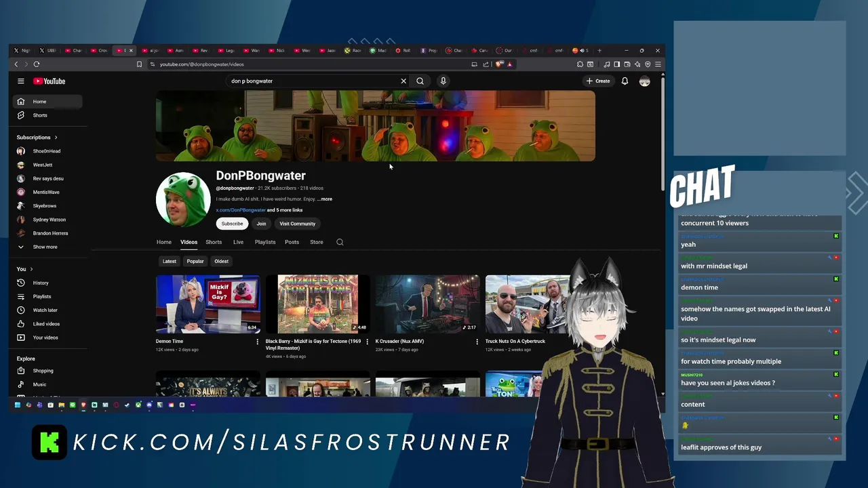868x488 pixels.
Task: Open Your videos in the sidebar
Action: click(47, 338)
